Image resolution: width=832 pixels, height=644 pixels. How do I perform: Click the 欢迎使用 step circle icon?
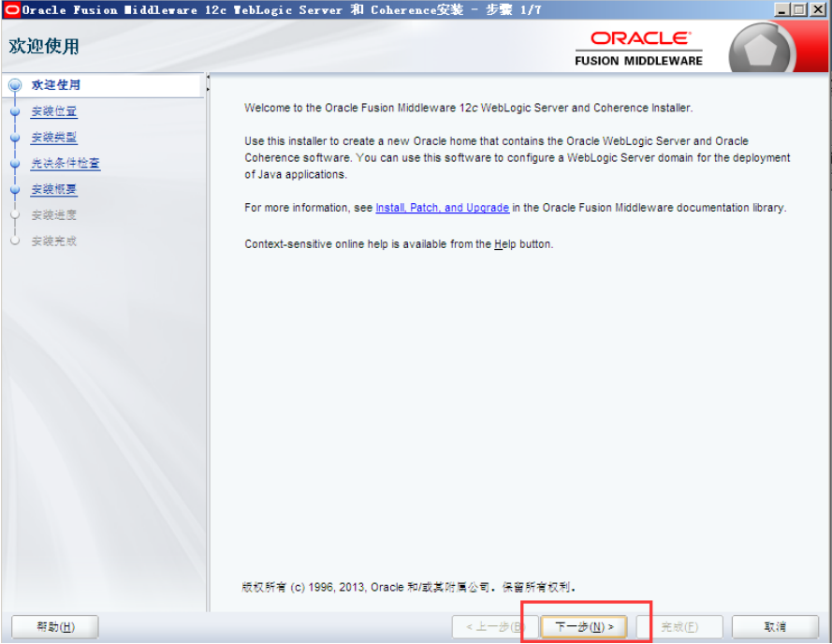point(15,85)
